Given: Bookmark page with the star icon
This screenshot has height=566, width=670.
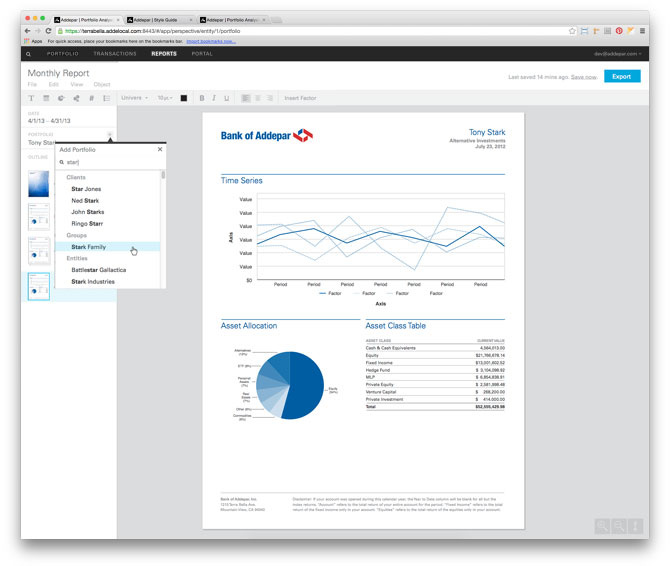Looking at the screenshot, I should [x=571, y=31].
